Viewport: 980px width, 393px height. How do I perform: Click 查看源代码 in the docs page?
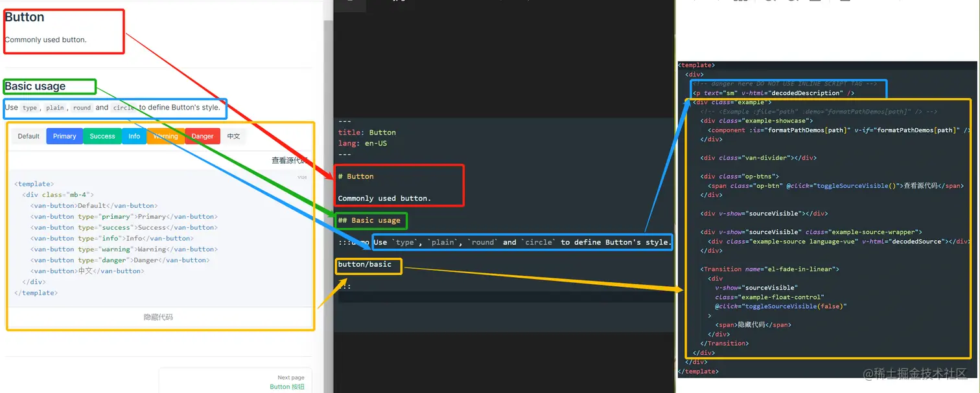click(288, 161)
